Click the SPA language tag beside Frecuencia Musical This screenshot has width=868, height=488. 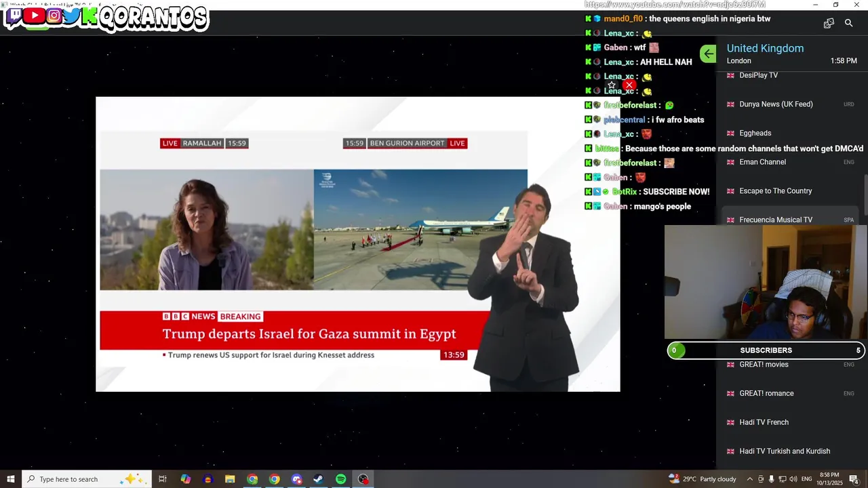848,220
